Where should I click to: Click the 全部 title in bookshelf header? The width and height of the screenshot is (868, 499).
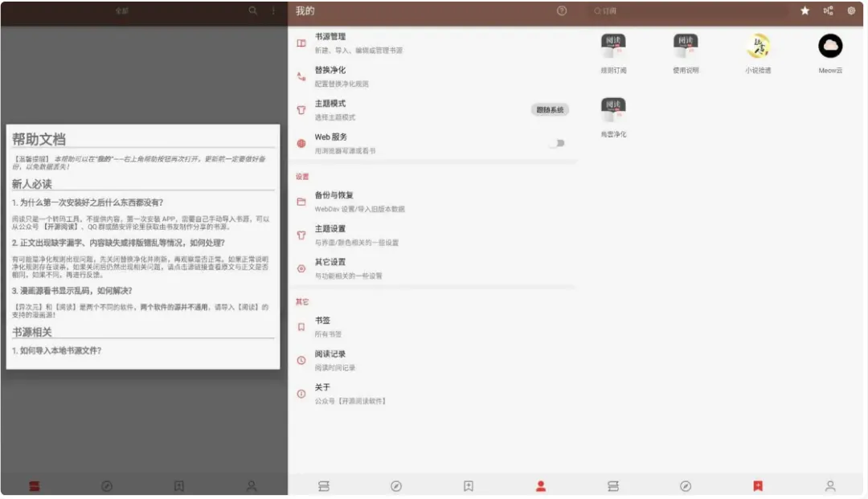122,10
